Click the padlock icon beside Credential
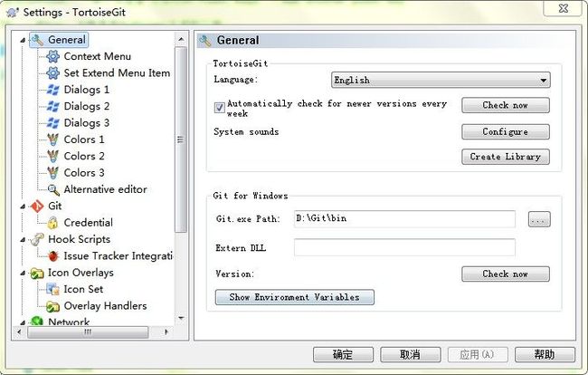The width and height of the screenshot is (588, 375). tap(52, 223)
